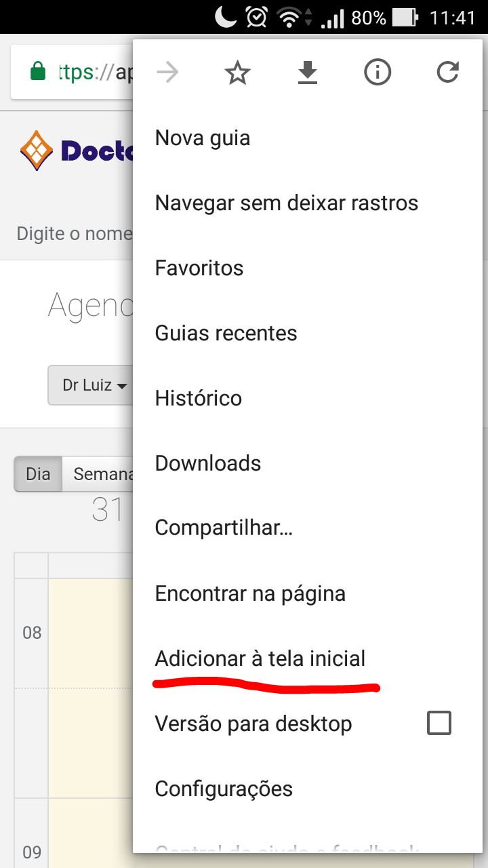Choose Adicionar à tela inicial
This screenshot has width=488, height=868.
tap(260, 658)
